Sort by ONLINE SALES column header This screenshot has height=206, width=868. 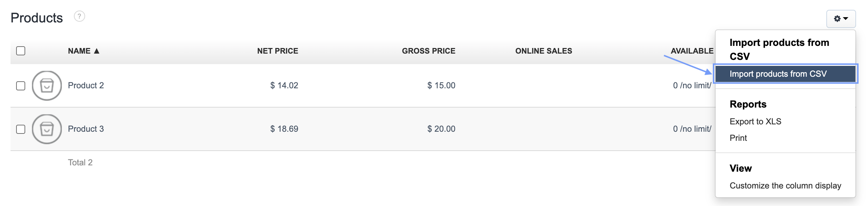click(x=543, y=51)
